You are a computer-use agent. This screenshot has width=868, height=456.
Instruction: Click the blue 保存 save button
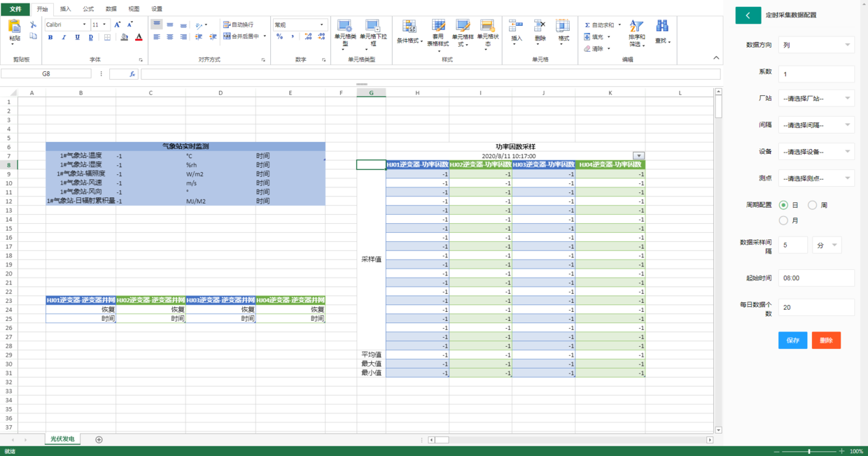click(x=792, y=341)
